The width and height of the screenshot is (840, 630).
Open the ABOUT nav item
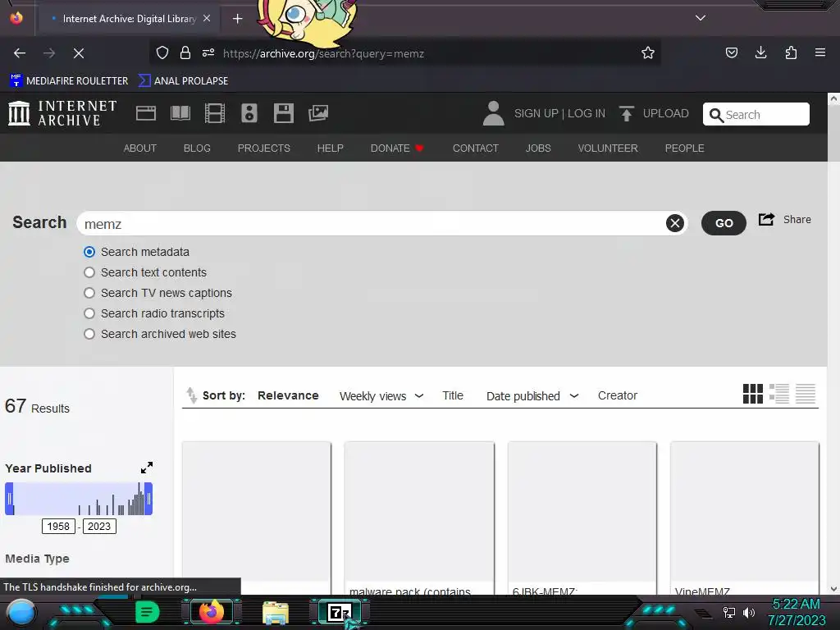(139, 148)
